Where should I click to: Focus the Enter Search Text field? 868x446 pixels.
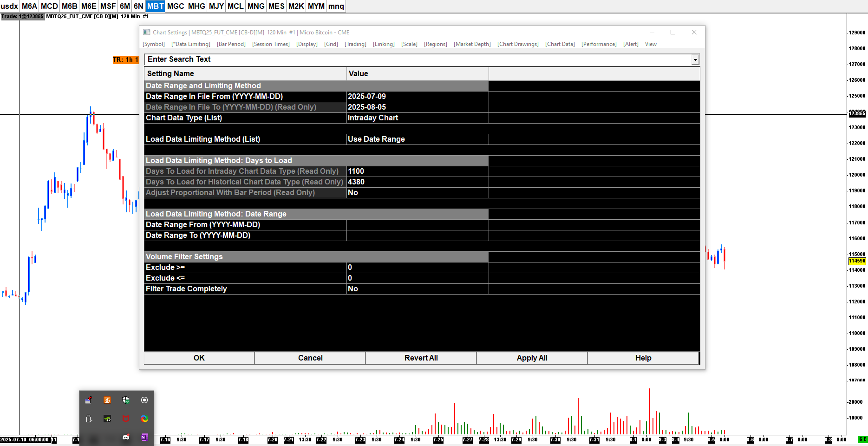pos(418,59)
